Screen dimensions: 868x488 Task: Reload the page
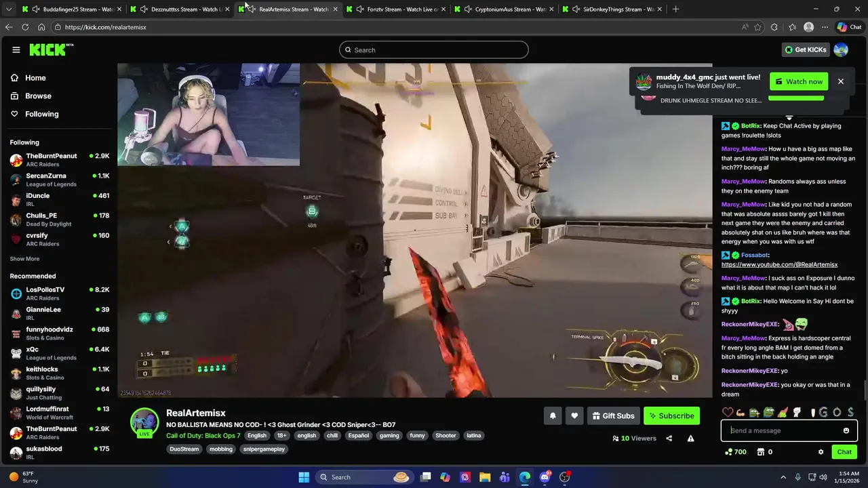coord(25,27)
